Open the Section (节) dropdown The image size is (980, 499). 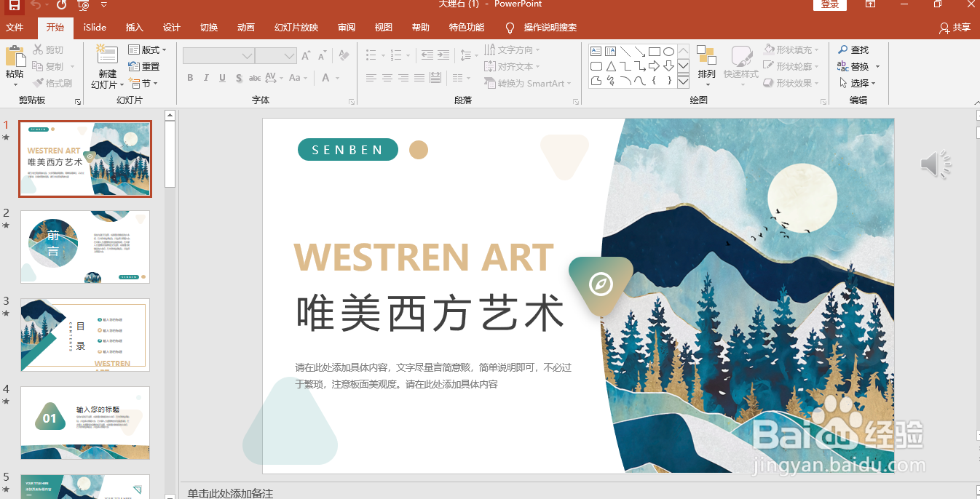[143, 84]
